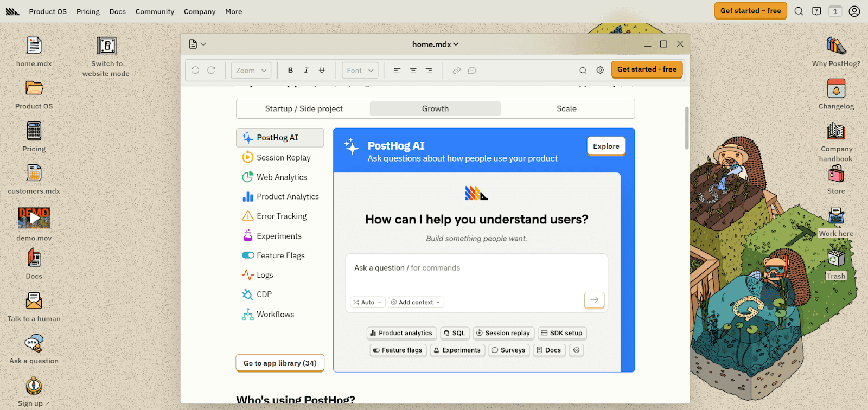Open the Why PostHog? books icon
The image size is (868, 410).
click(x=836, y=46)
